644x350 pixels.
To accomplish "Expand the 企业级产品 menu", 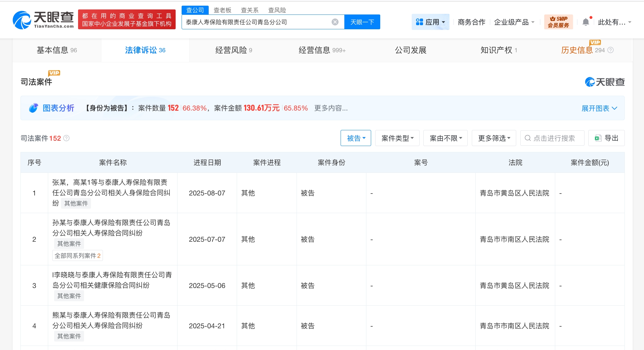I will point(514,22).
